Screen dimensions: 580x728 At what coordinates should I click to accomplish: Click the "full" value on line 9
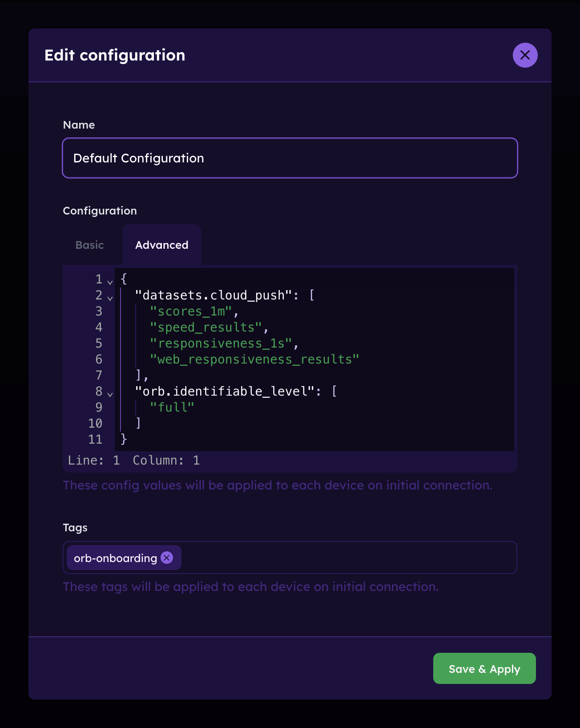tap(172, 408)
